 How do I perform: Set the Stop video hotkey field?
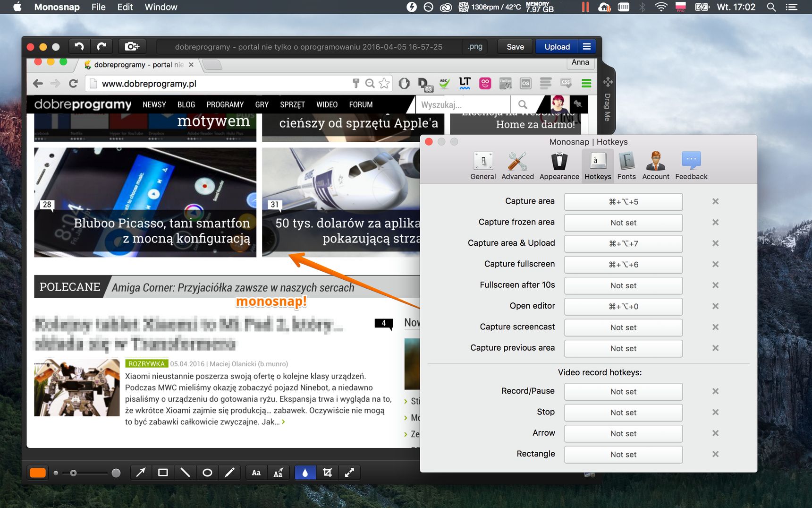623,413
